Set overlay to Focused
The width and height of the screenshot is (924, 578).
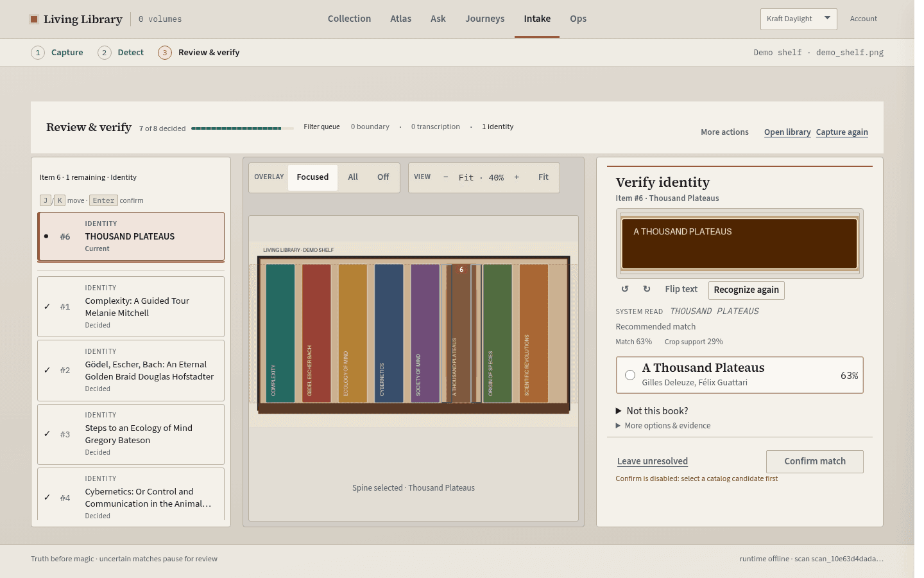312,177
